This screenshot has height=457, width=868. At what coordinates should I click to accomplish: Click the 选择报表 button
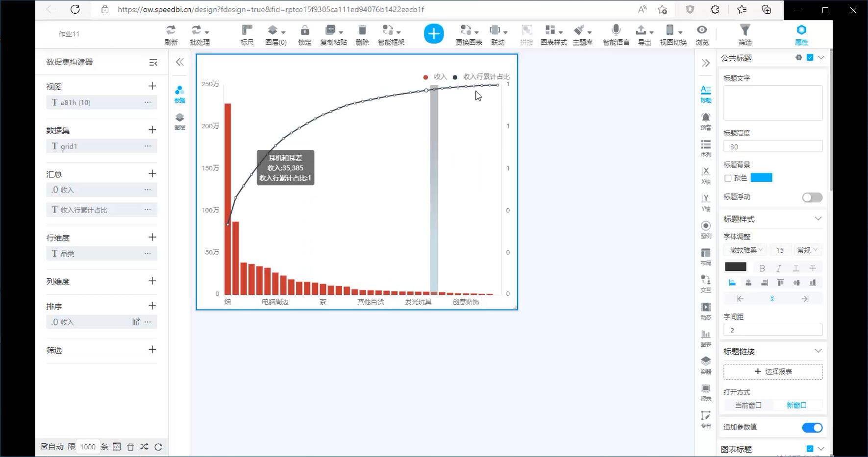click(x=773, y=372)
